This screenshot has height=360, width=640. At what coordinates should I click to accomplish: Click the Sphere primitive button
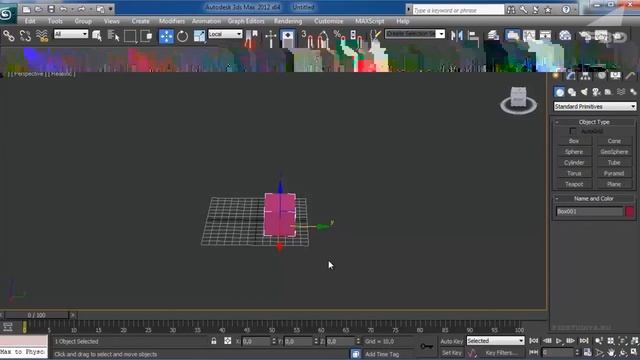point(574,152)
